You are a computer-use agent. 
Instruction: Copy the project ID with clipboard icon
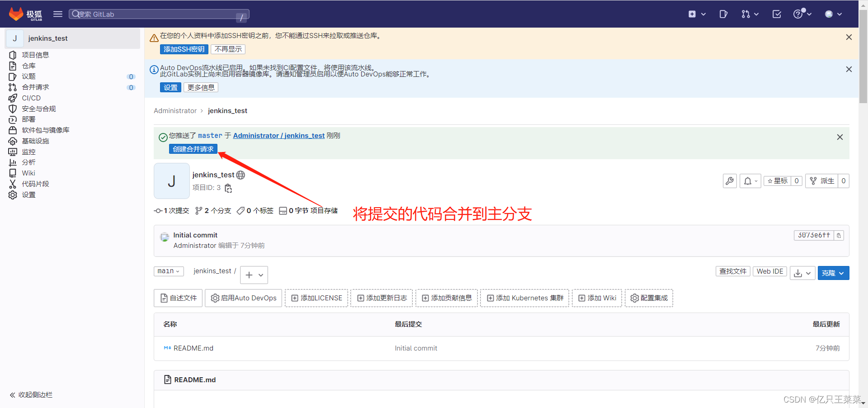(228, 188)
